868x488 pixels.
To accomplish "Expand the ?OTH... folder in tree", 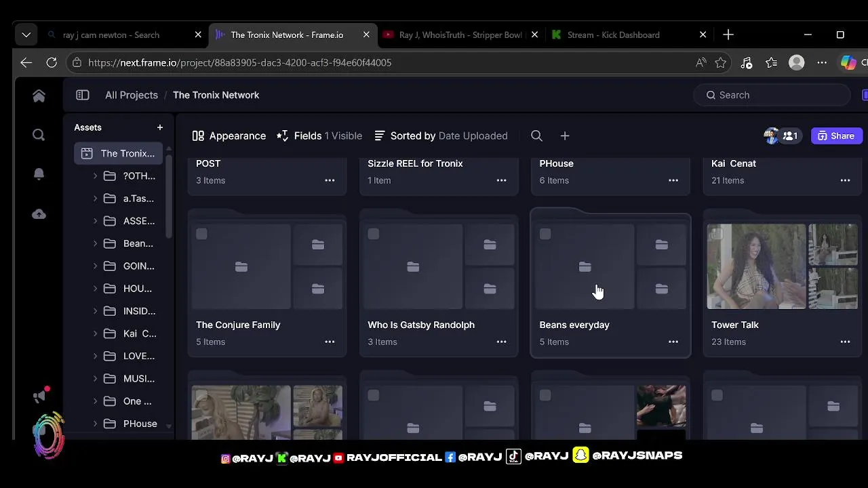I will [x=95, y=176].
